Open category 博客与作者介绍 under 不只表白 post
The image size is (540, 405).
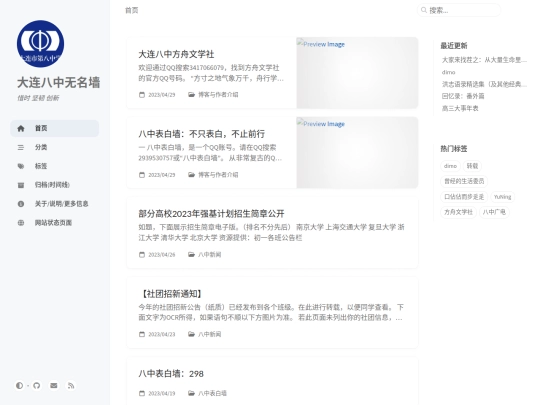pyautogui.click(x=218, y=175)
